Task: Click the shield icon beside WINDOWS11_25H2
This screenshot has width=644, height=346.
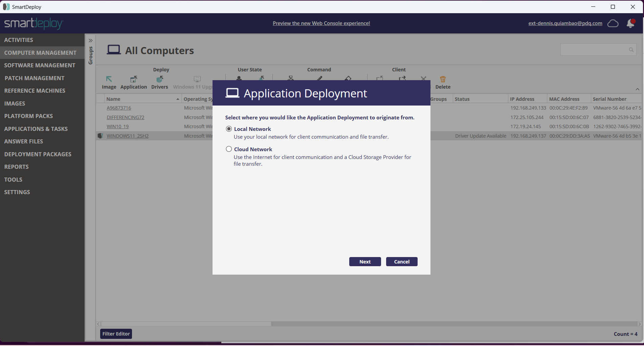Action: (100, 136)
